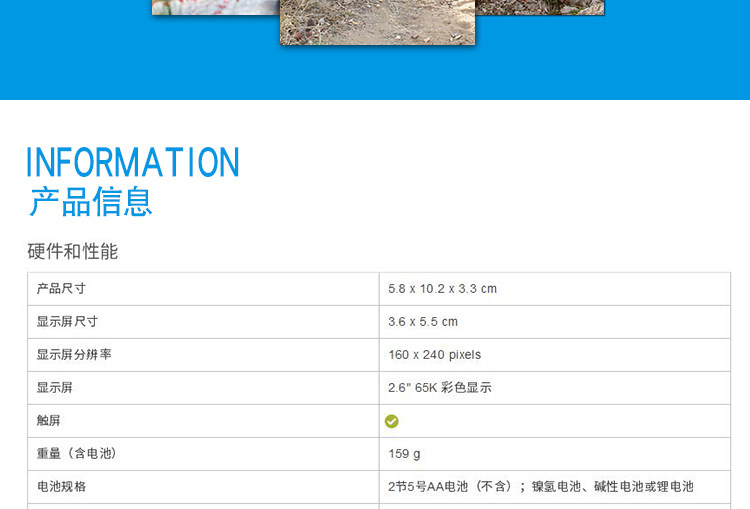Click the green checkmark in 触屏 row
The image size is (750, 509).
pyautogui.click(x=391, y=421)
